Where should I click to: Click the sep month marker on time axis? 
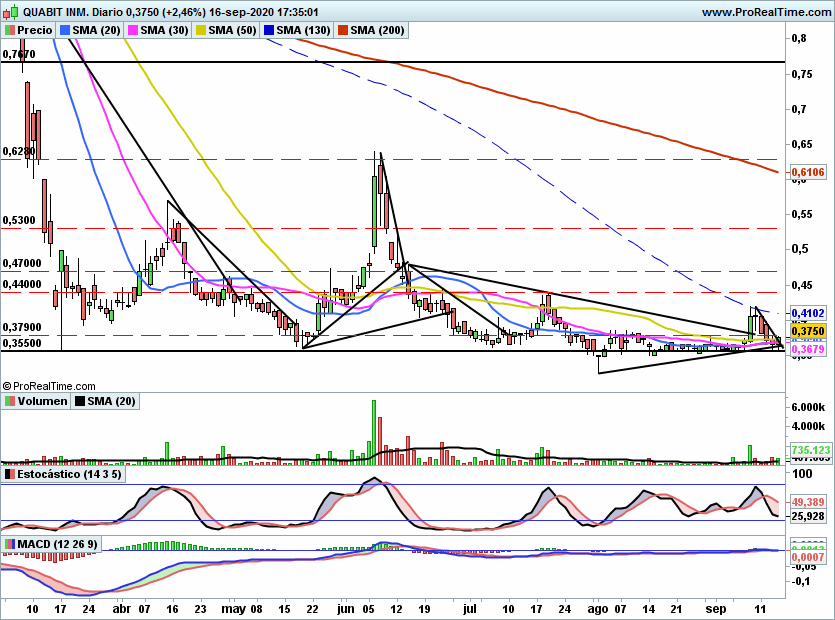[716, 609]
